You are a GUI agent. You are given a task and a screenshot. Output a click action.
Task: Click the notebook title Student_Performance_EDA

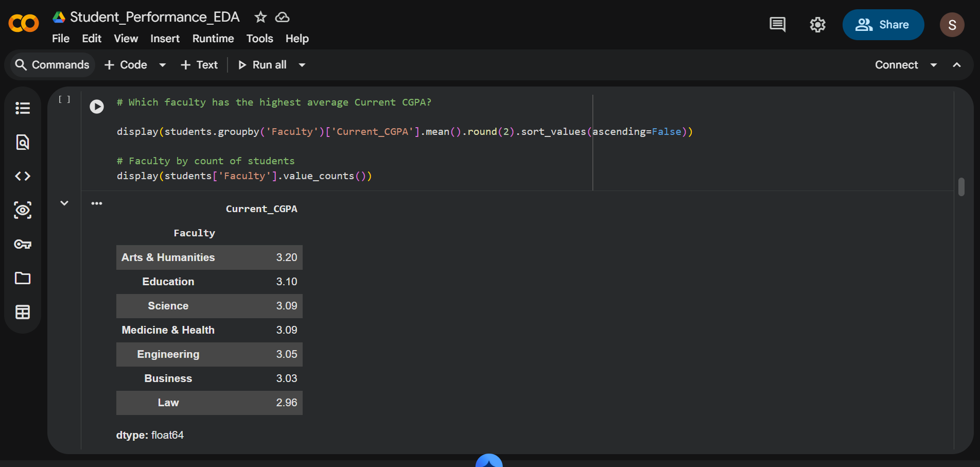pyautogui.click(x=154, y=17)
